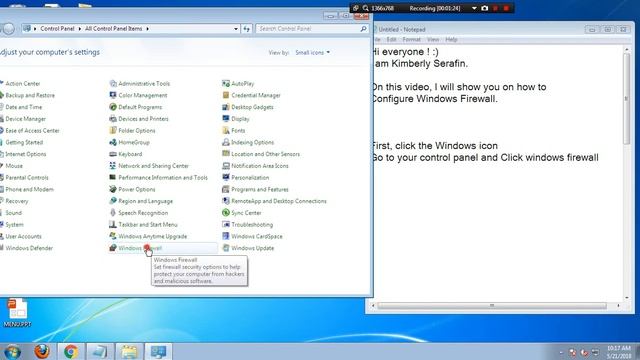This screenshot has width=640, height=360.
Task: Expand the breadcrumb arrow after Control Panel
Action: pos(80,29)
